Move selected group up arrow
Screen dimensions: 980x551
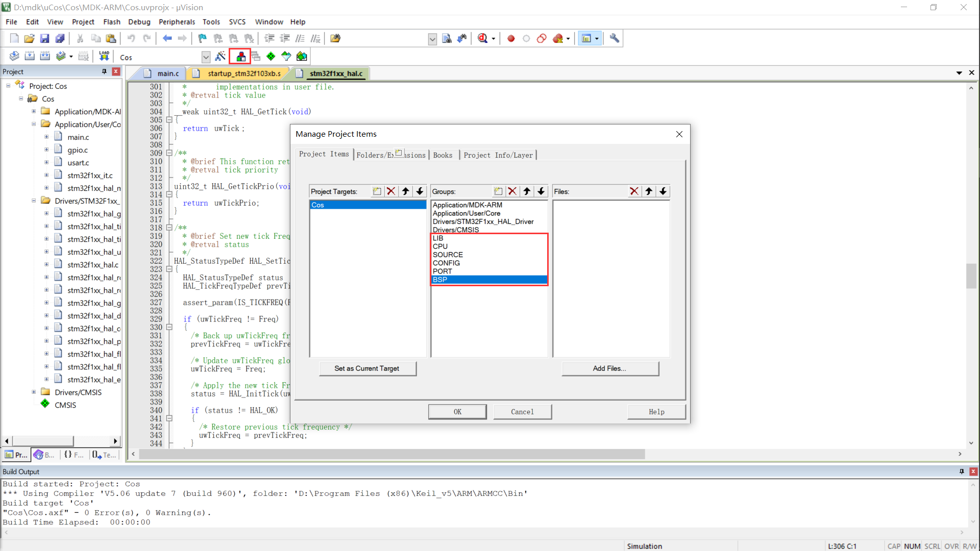(x=527, y=191)
